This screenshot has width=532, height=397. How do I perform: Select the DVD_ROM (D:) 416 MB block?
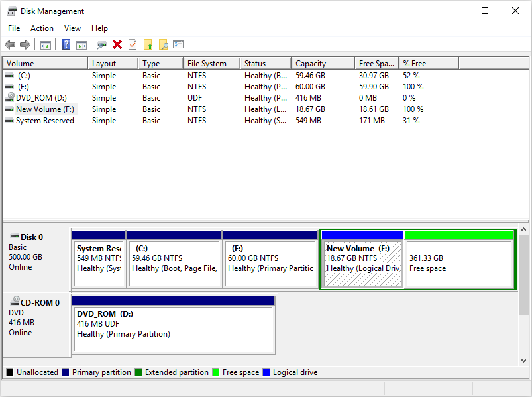coord(174,325)
